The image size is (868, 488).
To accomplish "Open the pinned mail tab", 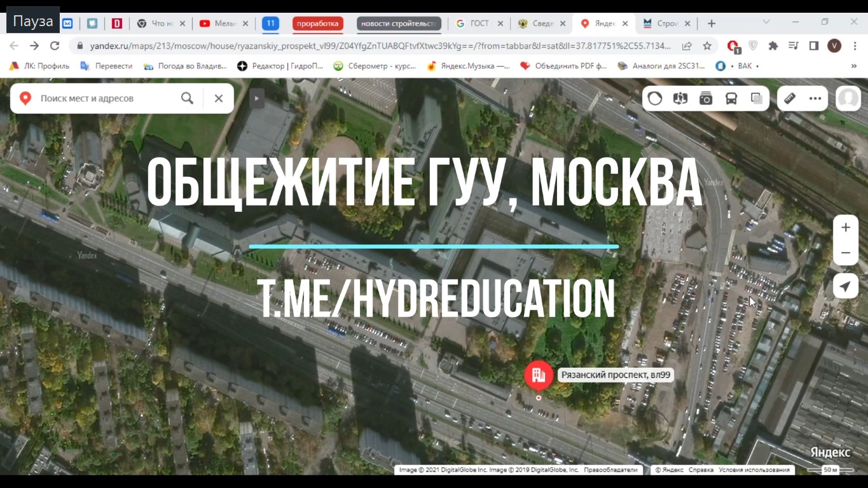I will point(67,24).
